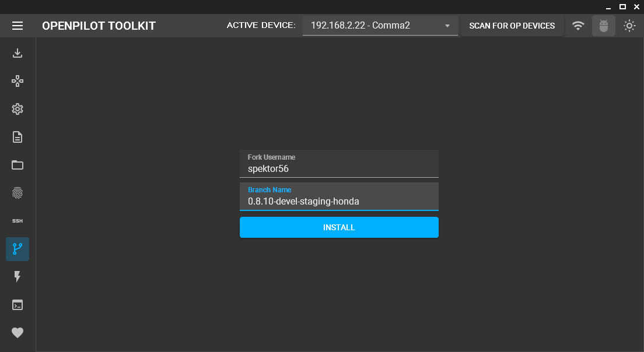Open the fingerprint sidebar icon
The image size is (644, 352).
(17, 193)
